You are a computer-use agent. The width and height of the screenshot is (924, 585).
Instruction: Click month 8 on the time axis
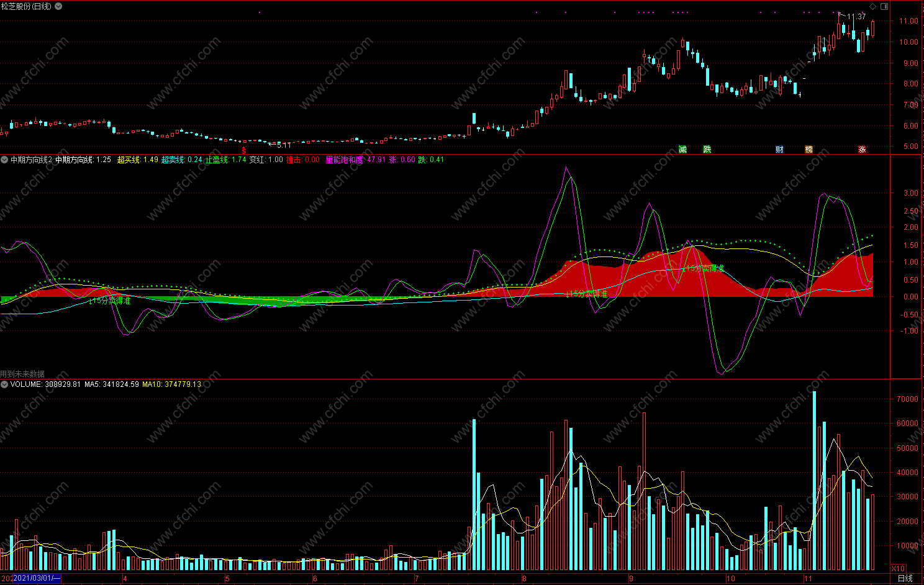coord(524,579)
